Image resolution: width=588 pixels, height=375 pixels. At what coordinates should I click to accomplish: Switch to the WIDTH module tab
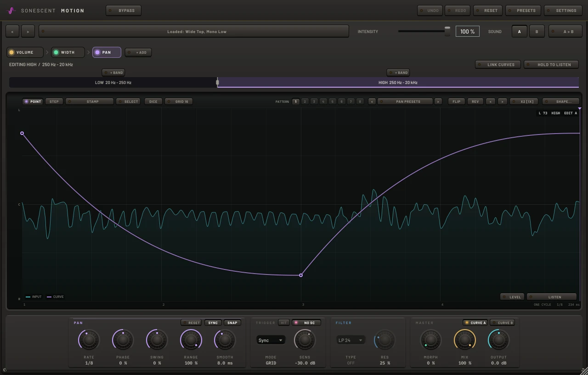[x=68, y=52]
